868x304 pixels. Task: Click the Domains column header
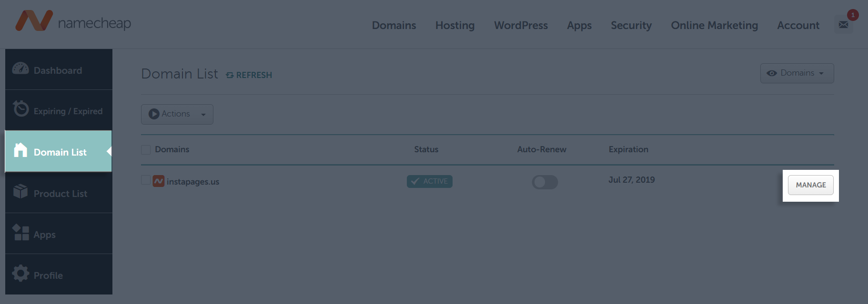click(x=172, y=149)
